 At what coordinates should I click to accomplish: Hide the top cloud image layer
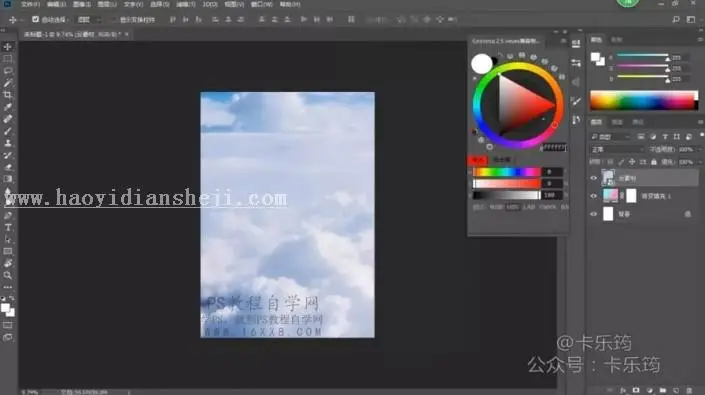click(593, 178)
